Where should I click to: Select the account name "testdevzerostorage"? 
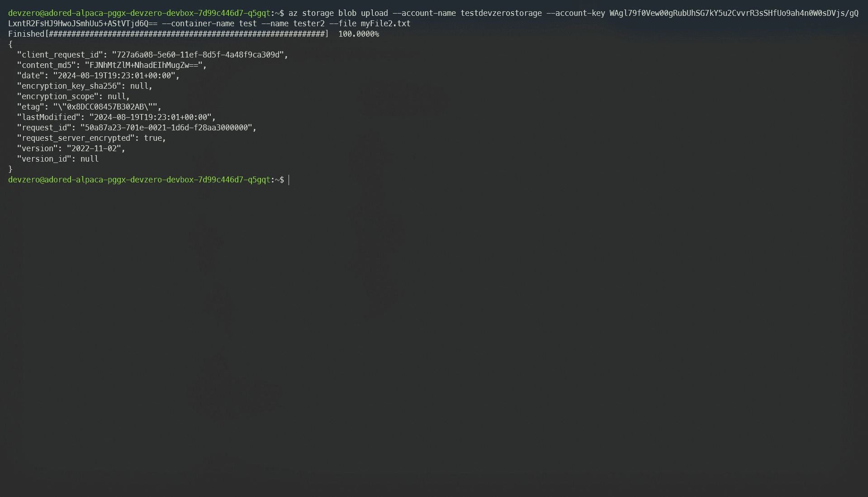500,13
